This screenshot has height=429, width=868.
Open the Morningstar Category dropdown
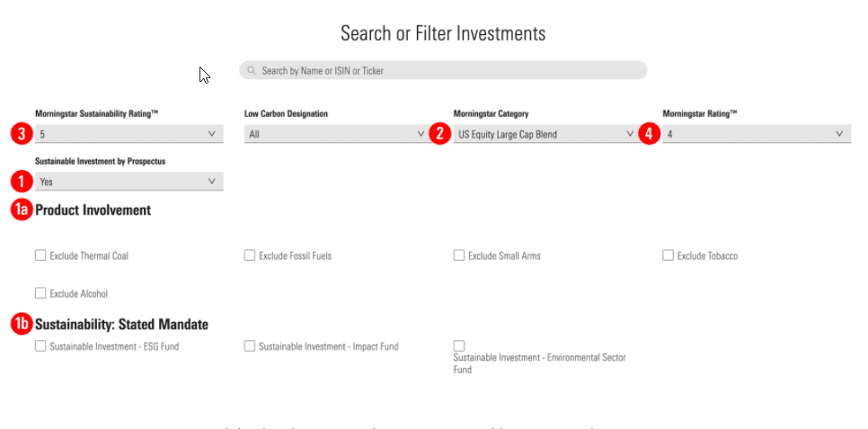pos(546,134)
